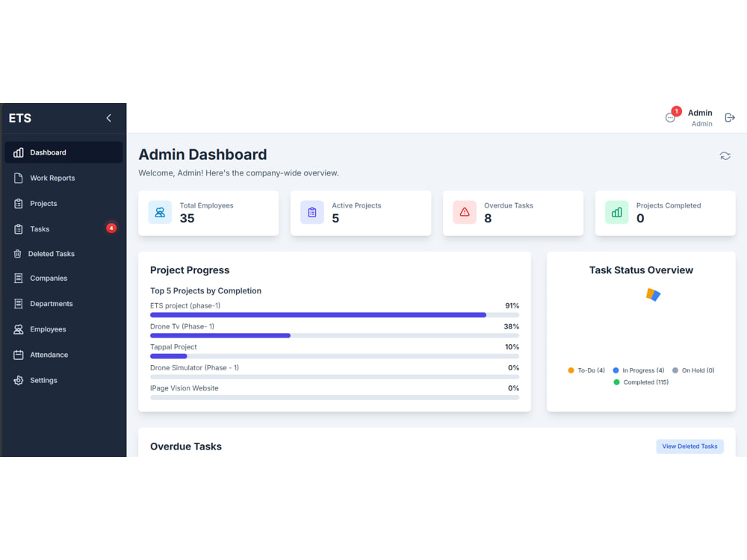Click the Active Projects clipboard icon
Image resolution: width=747 pixels, height=560 pixels.
point(312,212)
